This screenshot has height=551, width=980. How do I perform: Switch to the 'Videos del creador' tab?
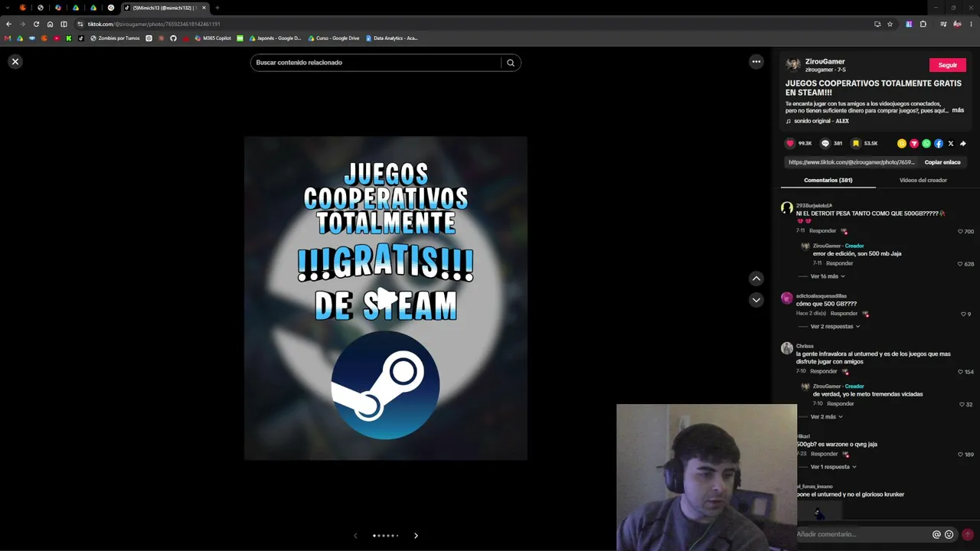[x=923, y=180]
